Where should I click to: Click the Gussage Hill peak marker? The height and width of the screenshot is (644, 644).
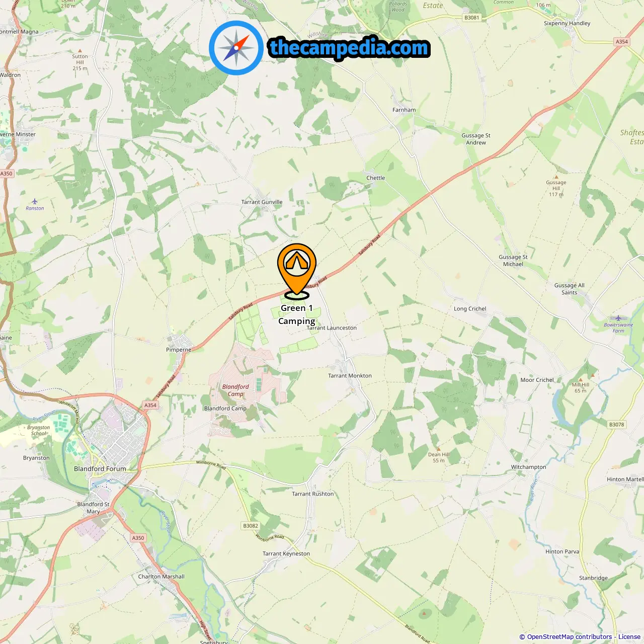click(x=556, y=177)
